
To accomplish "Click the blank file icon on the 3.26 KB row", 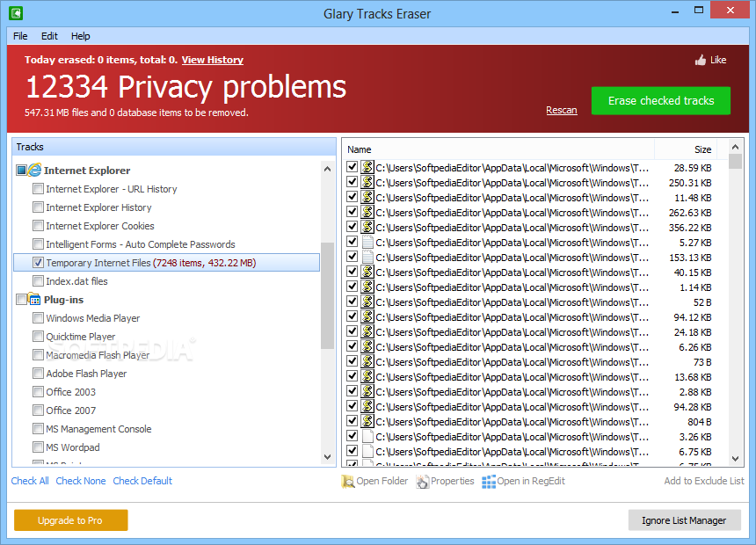I will [x=367, y=437].
